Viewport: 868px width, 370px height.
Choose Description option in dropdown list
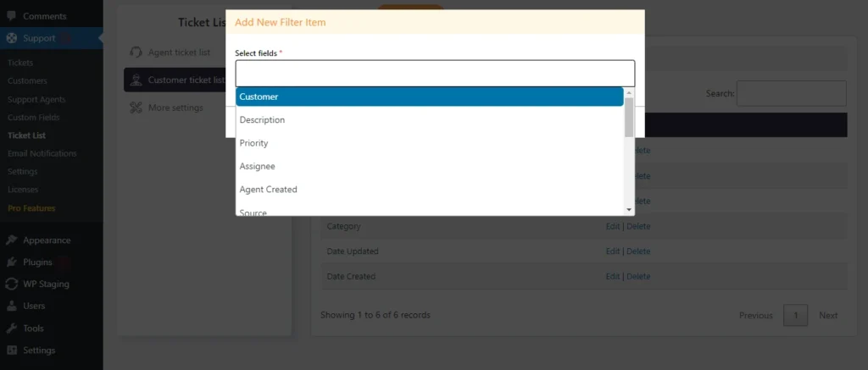[430, 120]
